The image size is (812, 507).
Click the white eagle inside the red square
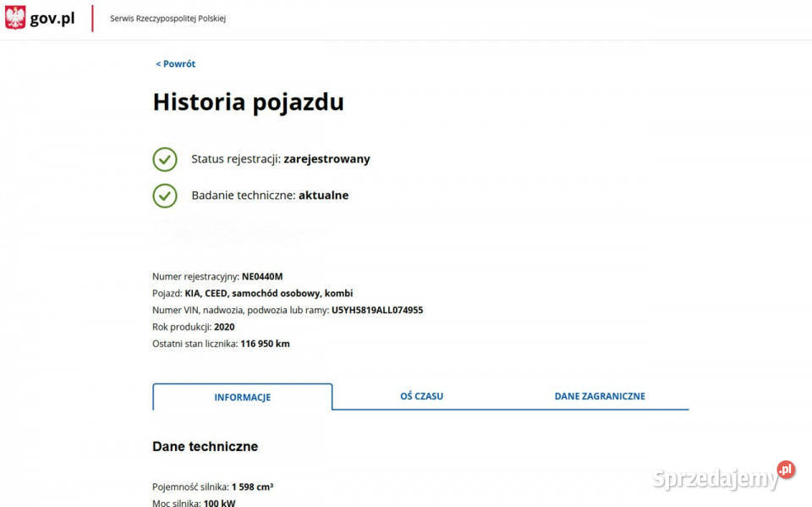(x=14, y=16)
